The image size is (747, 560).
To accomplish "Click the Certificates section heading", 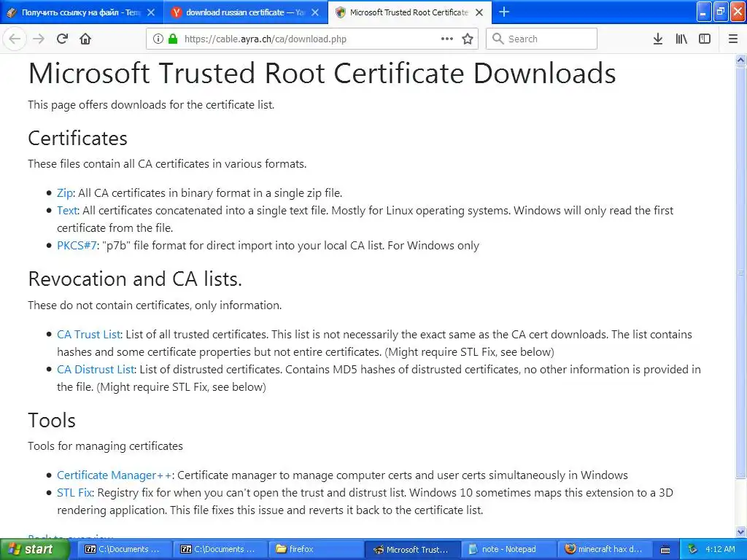I will coord(77,138).
